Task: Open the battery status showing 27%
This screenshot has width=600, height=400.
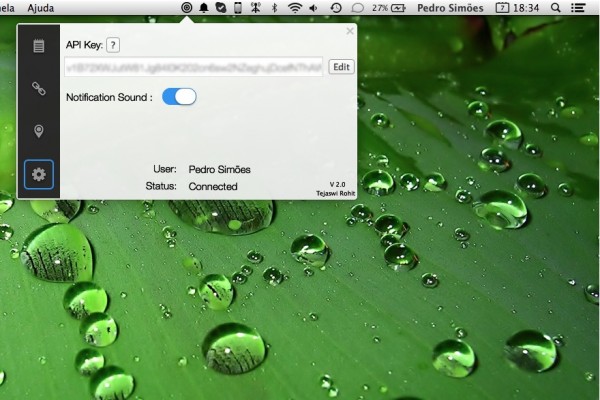Action: [388, 8]
